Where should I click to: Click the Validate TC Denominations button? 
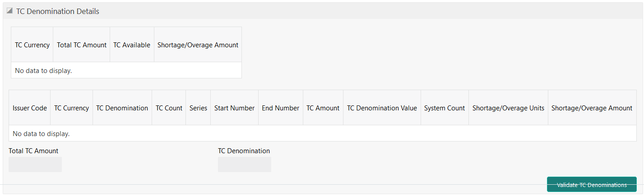592,185
